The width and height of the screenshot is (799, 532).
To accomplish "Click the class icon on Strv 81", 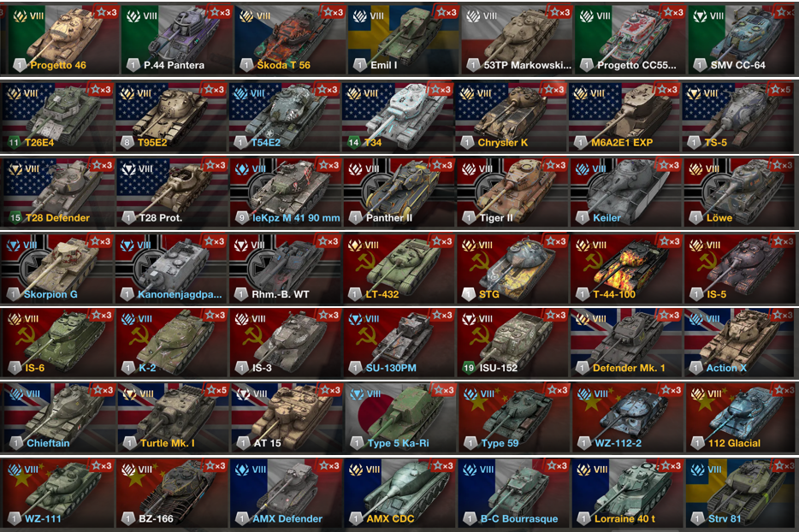I will (697, 469).
